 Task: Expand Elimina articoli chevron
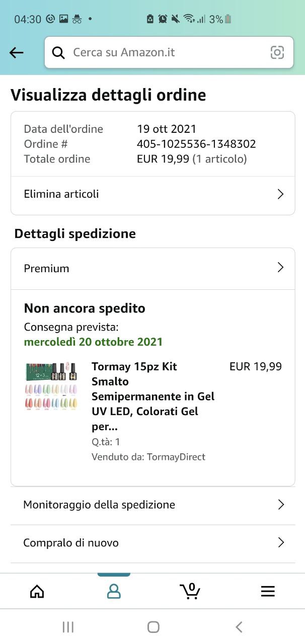coord(281,194)
